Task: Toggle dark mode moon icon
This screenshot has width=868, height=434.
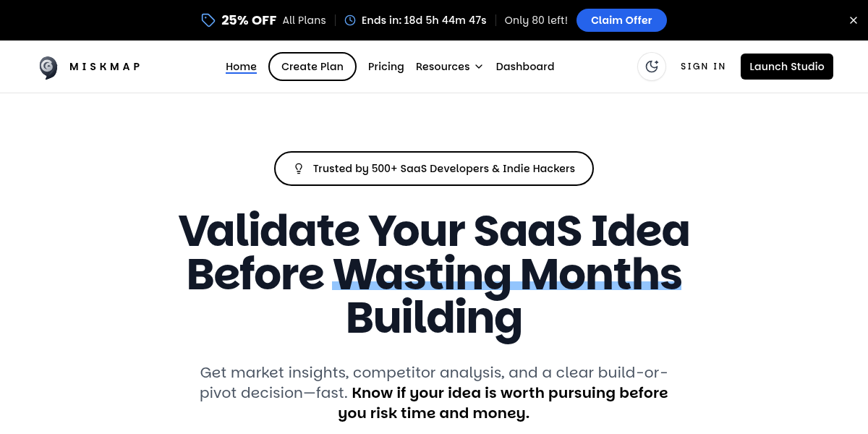Action: (652, 67)
